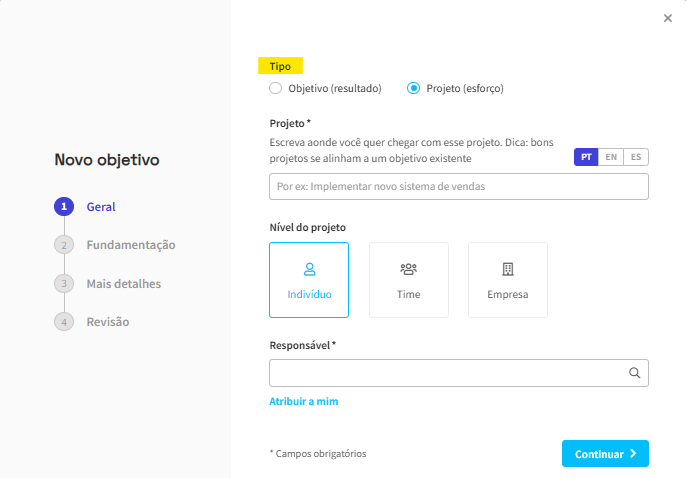Jump to Revisão step
This screenshot has width=686, height=478.
(108, 322)
